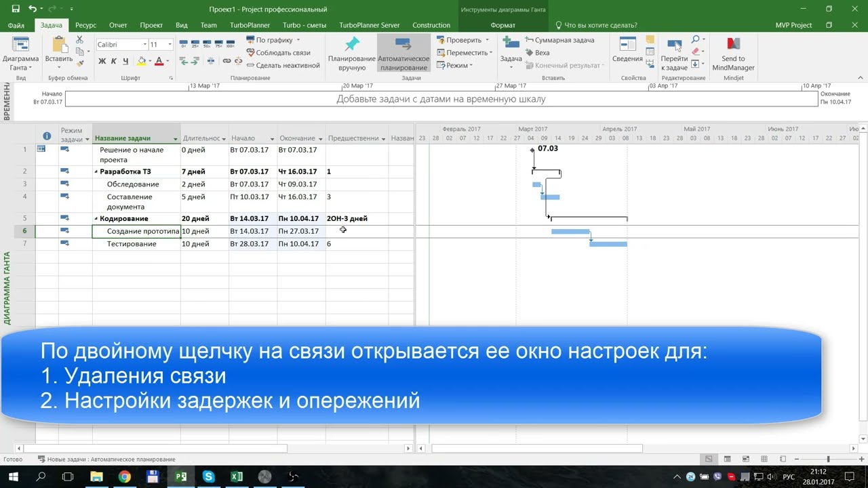Click the Format Painter brush icon
The height and width of the screenshot is (488, 868).
pos(79,62)
